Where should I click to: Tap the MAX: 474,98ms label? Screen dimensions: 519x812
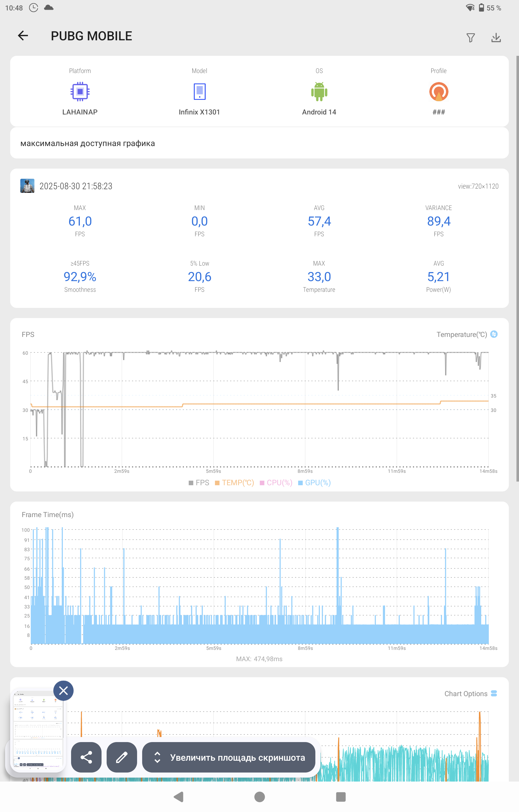click(x=259, y=659)
